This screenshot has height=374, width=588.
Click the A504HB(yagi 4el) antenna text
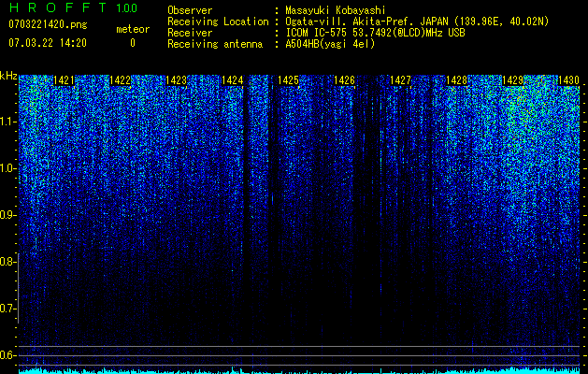point(330,44)
